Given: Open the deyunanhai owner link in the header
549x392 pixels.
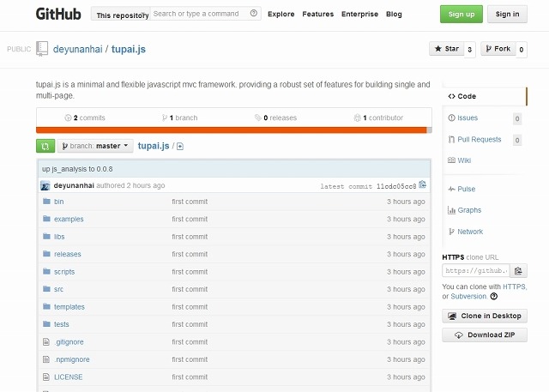Looking at the screenshot, I should click(x=78, y=49).
